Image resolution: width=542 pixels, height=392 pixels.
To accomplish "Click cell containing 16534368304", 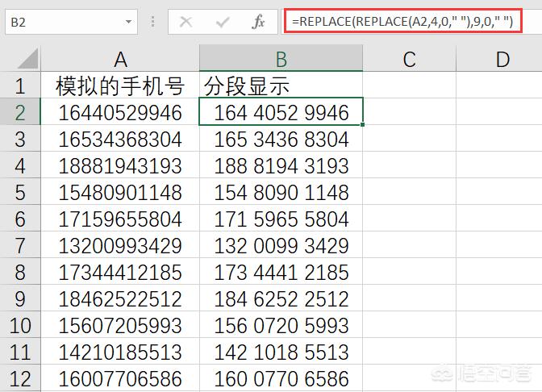I will [x=120, y=138].
